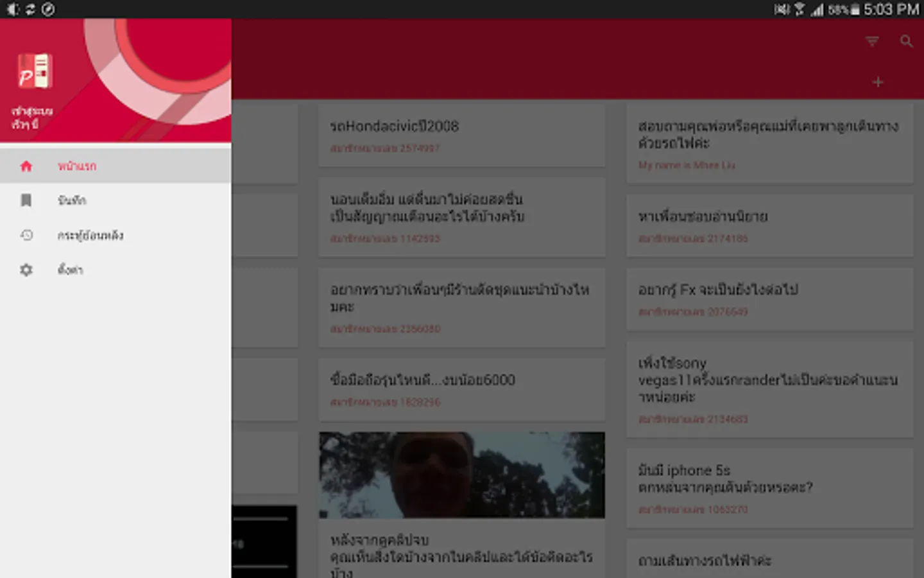Tap the battery 58% indicator
This screenshot has width=924, height=578.
[844, 10]
